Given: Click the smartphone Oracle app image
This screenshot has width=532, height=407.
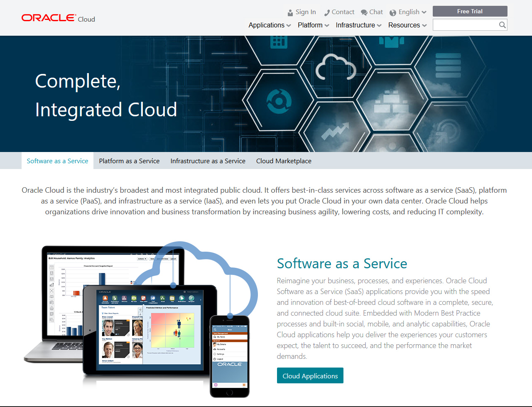Looking at the screenshot, I should (230, 356).
